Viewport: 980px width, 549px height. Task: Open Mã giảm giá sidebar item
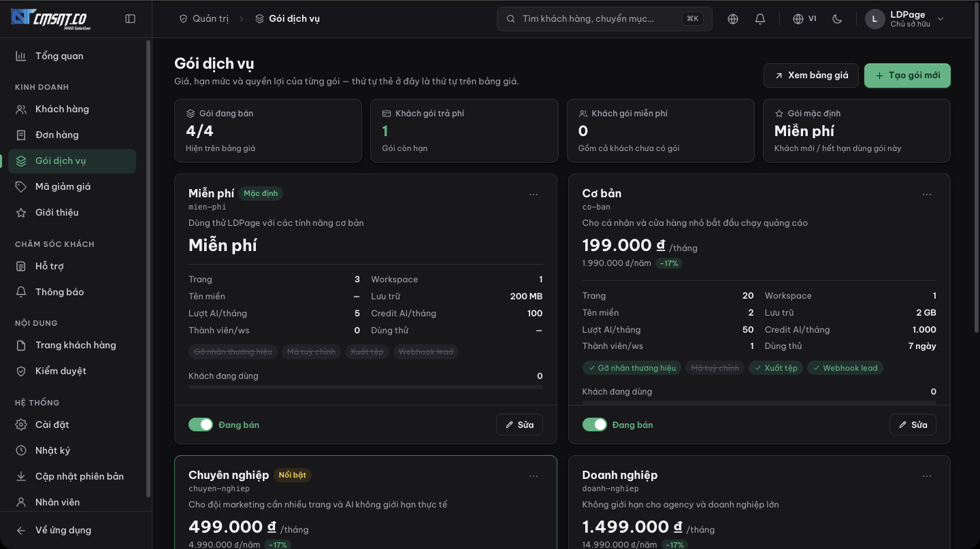72,186
